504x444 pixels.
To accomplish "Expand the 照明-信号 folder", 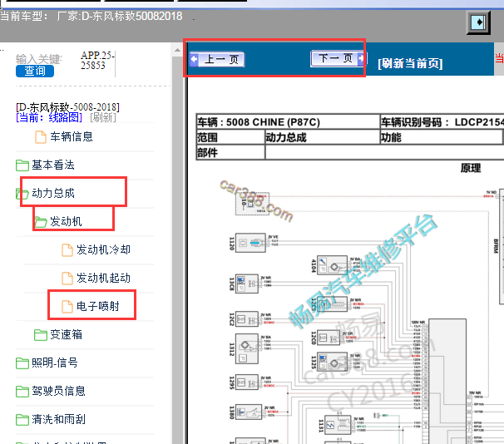I will click(x=55, y=363).
